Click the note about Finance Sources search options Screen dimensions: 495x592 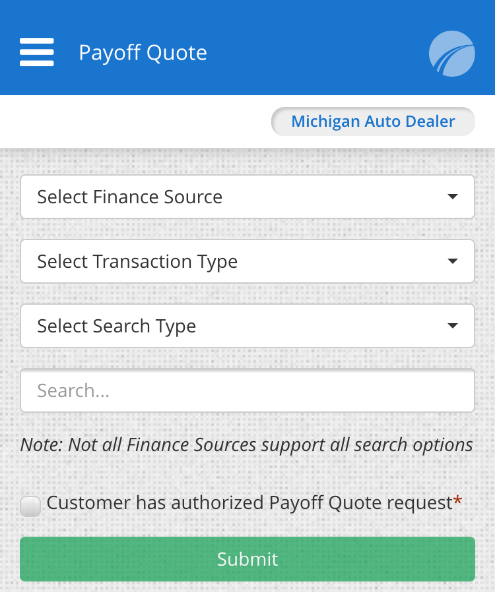click(246, 445)
